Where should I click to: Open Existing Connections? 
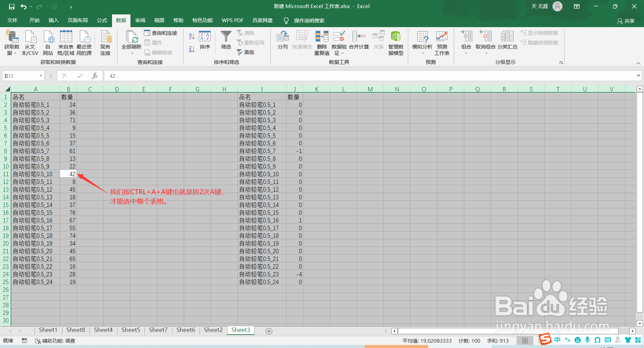pyautogui.click(x=105, y=43)
